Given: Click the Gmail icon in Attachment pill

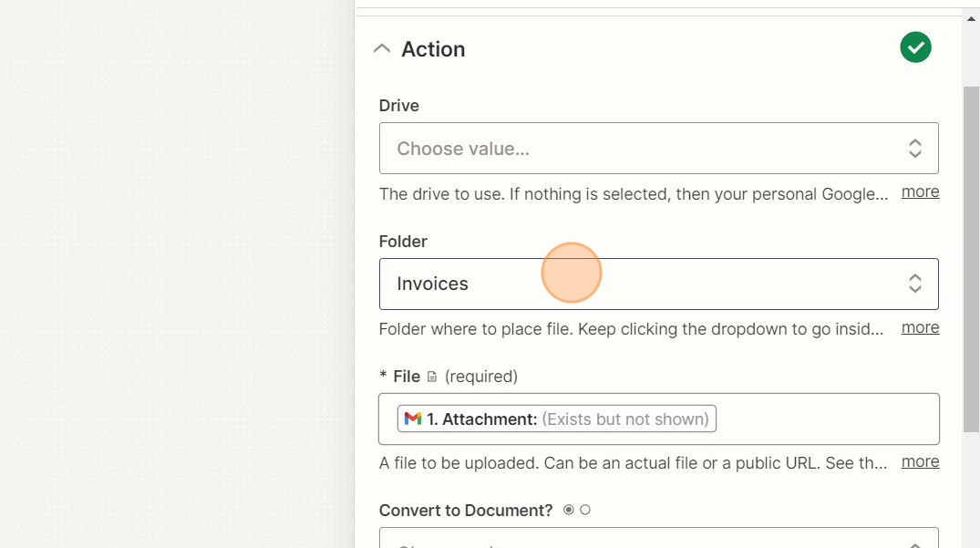Looking at the screenshot, I should [413, 419].
